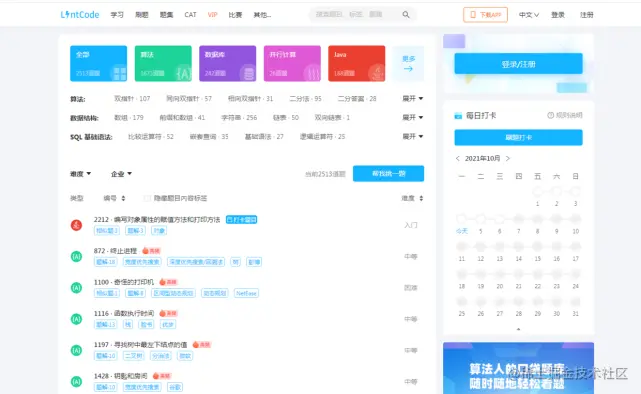Click the red Java icon beside problem 2212
Image resolution: width=641 pixels, height=394 pixels.
click(x=76, y=225)
